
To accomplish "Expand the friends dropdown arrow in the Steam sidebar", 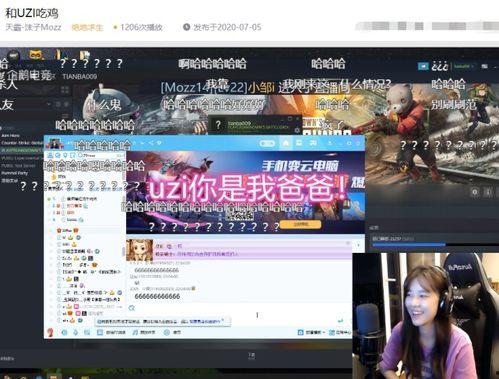I will click(x=49, y=104).
